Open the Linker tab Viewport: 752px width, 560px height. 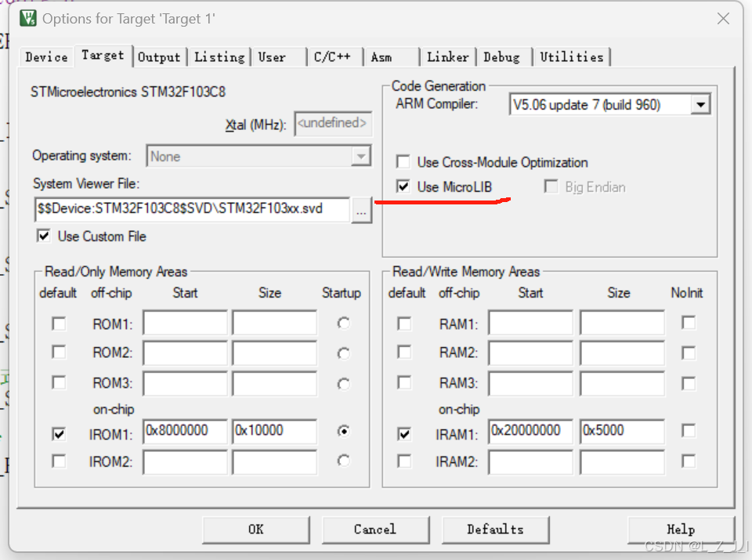click(x=447, y=57)
